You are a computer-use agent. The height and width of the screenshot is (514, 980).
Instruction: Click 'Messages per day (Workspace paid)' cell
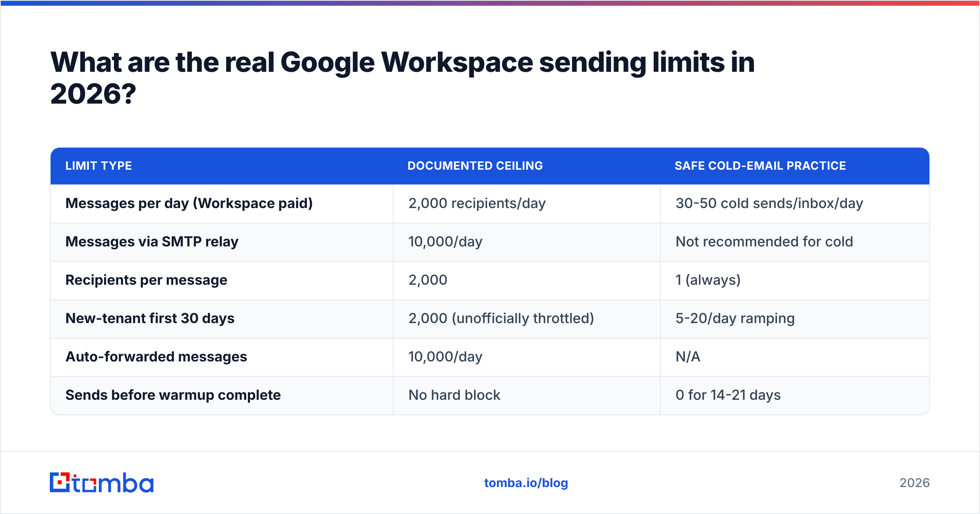(x=222, y=204)
